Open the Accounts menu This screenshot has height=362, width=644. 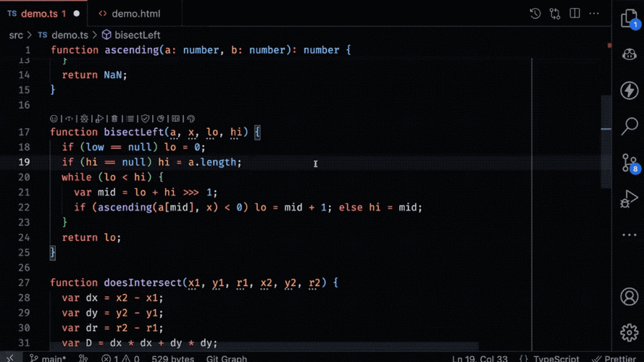[630, 296]
